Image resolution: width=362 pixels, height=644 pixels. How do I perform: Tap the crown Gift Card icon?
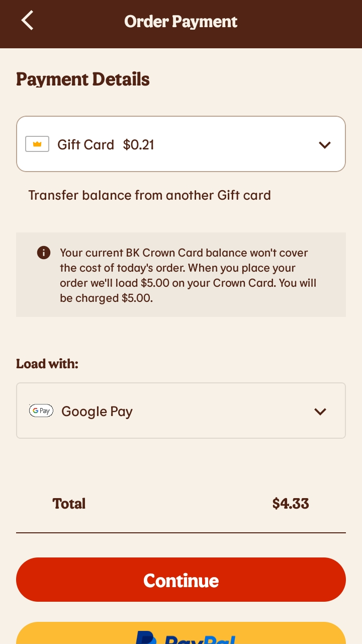37,144
